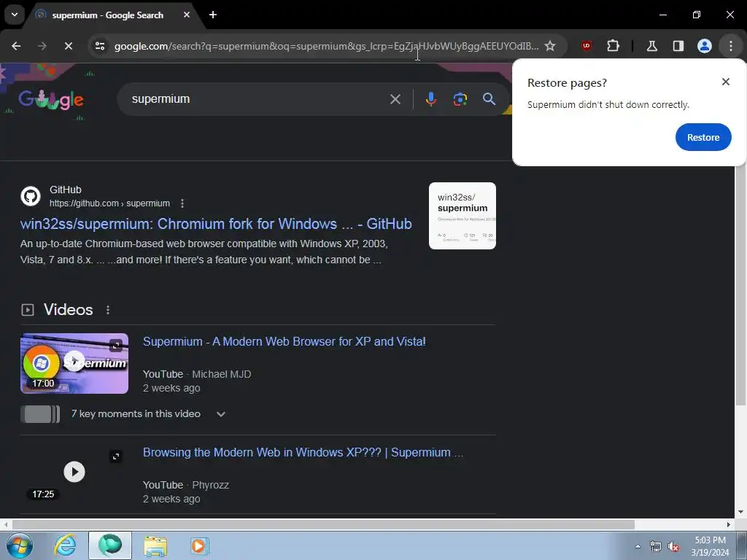Open the Windows Start menu
The image size is (747, 560).
pyautogui.click(x=19, y=545)
